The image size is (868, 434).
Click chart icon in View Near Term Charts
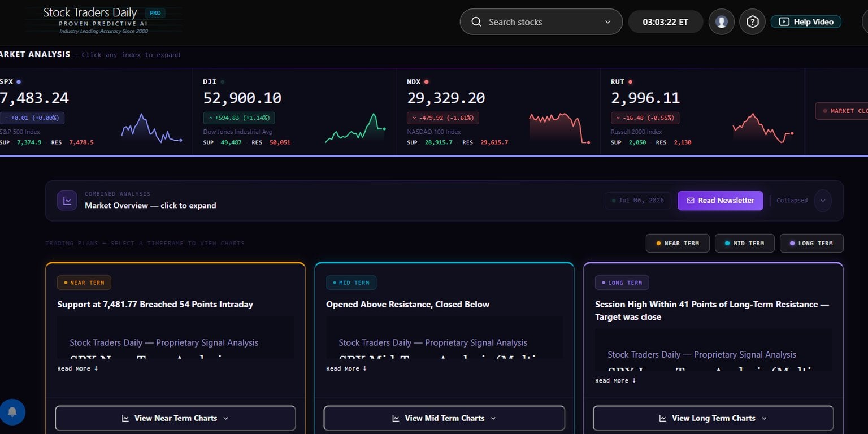[x=125, y=419]
